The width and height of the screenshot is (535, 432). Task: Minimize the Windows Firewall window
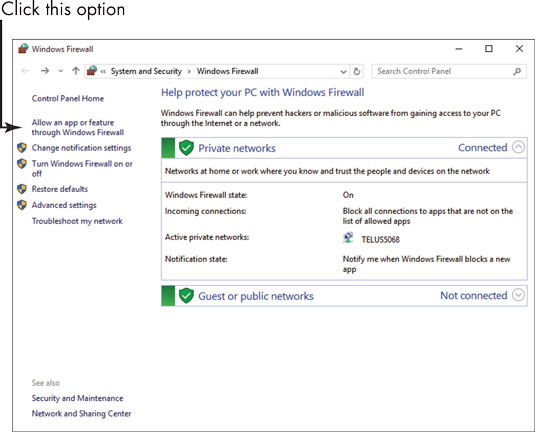pyautogui.click(x=459, y=49)
